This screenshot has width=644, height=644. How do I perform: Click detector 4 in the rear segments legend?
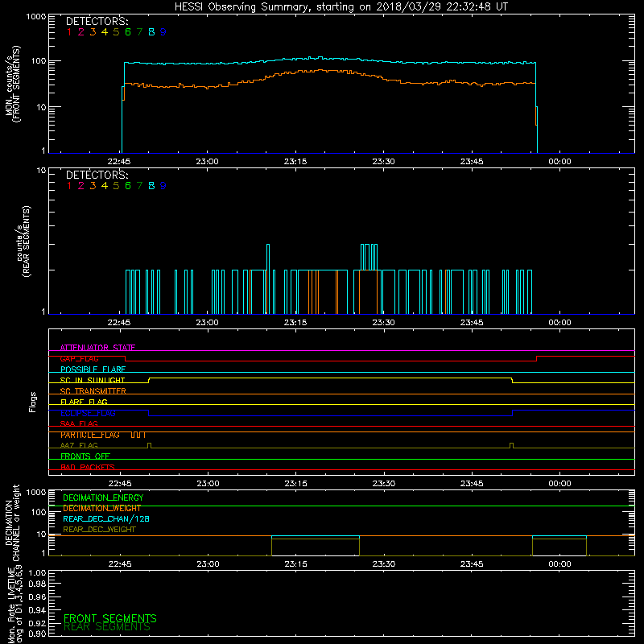105,186
